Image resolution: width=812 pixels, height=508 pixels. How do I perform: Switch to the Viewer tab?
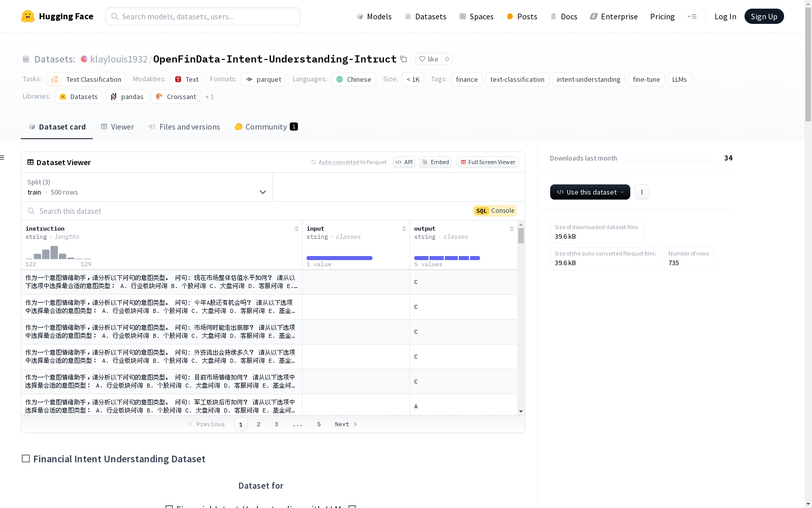click(x=117, y=127)
